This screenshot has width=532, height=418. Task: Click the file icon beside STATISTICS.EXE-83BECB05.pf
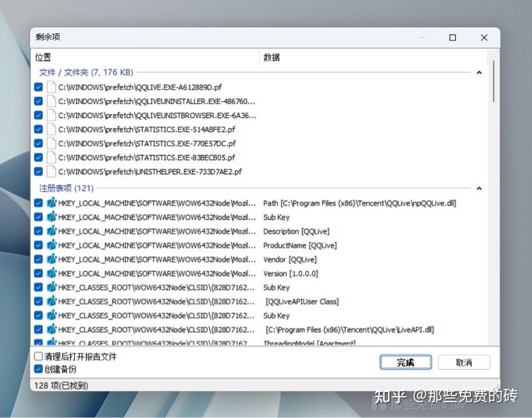pyautogui.click(x=51, y=157)
